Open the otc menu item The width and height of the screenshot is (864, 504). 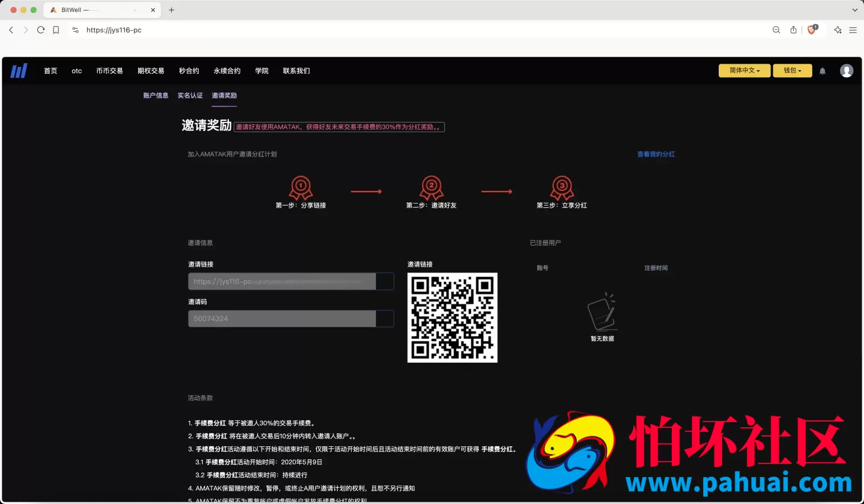tap(77, 71)
